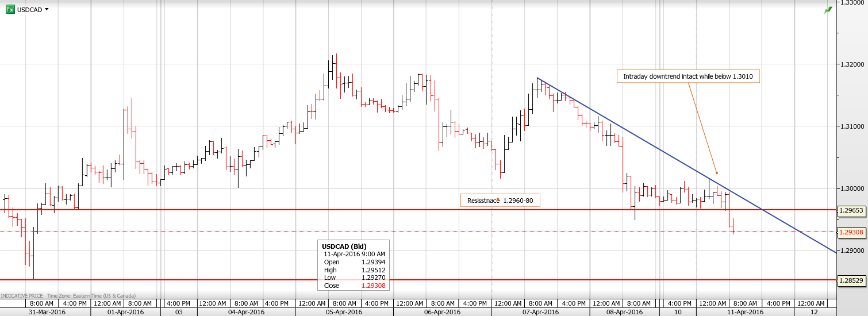Select the USDCAD symbol name label
Viewport: 868px width, 316px height.
(x=30, y=10)
